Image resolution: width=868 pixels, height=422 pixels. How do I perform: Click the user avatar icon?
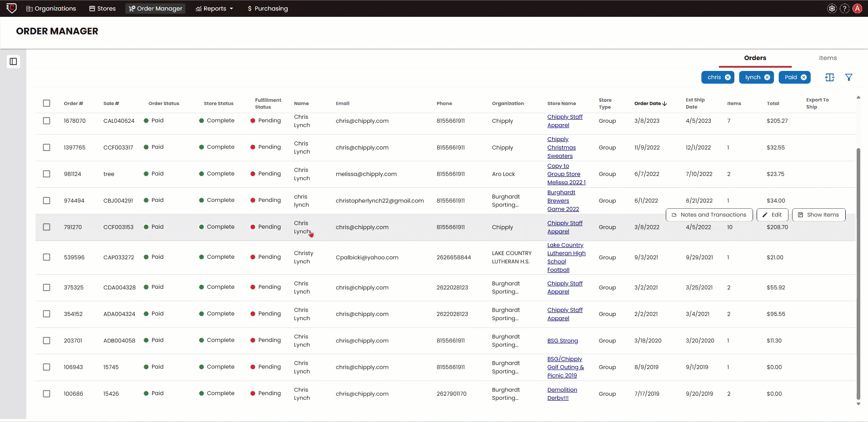click(x=857, y=9)
